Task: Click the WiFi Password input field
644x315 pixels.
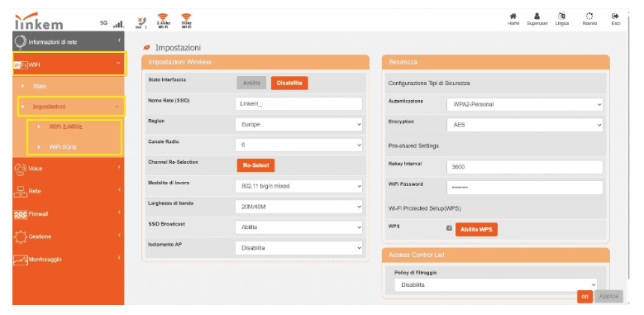Action: coord(524,188)
